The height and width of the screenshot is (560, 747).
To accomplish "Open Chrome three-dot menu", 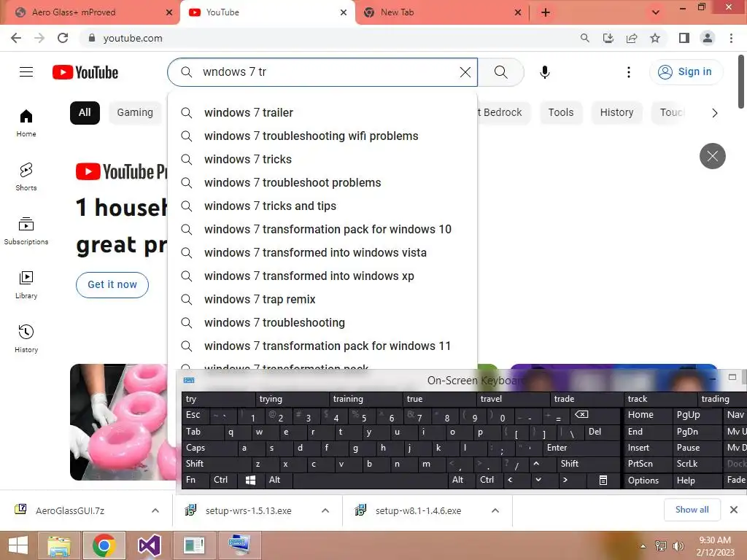I will (x=731, y=38).
